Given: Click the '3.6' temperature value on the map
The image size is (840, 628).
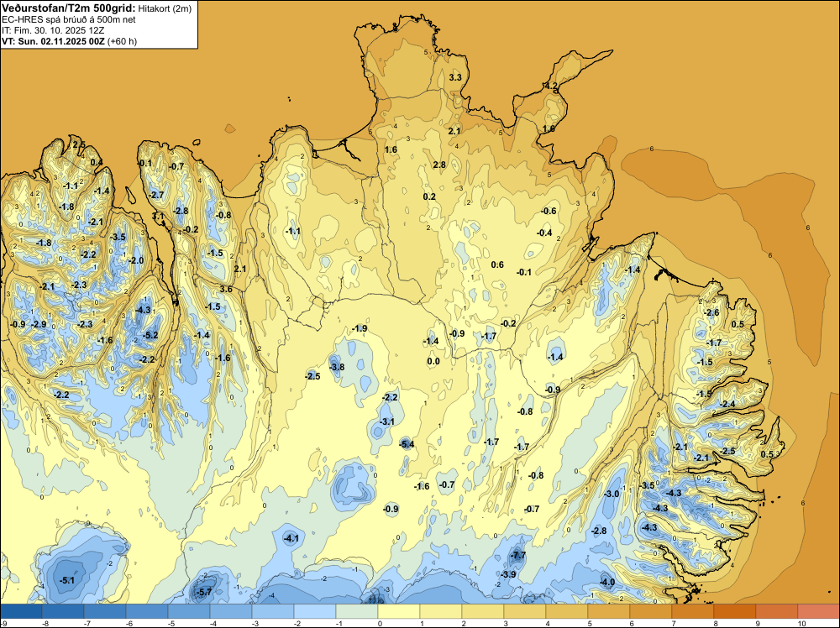Looking at the screenshot, I should point(226,289).
